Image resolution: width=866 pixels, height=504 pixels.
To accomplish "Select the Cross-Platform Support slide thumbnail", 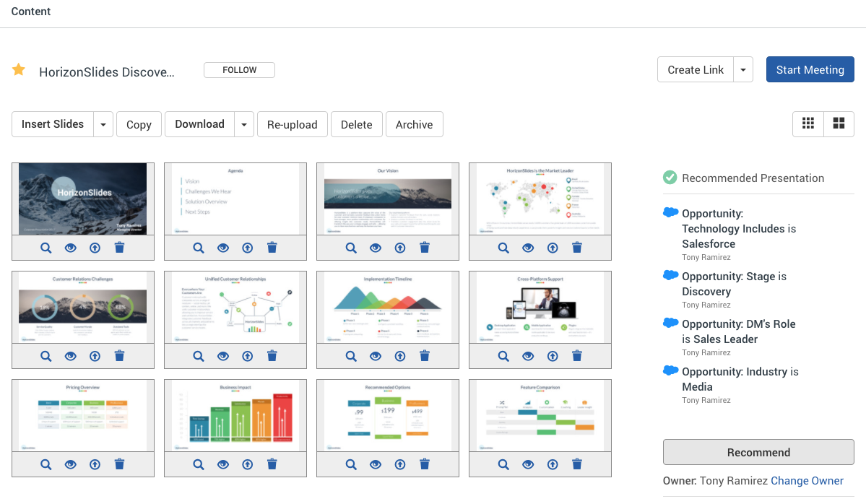I will 540,307.
